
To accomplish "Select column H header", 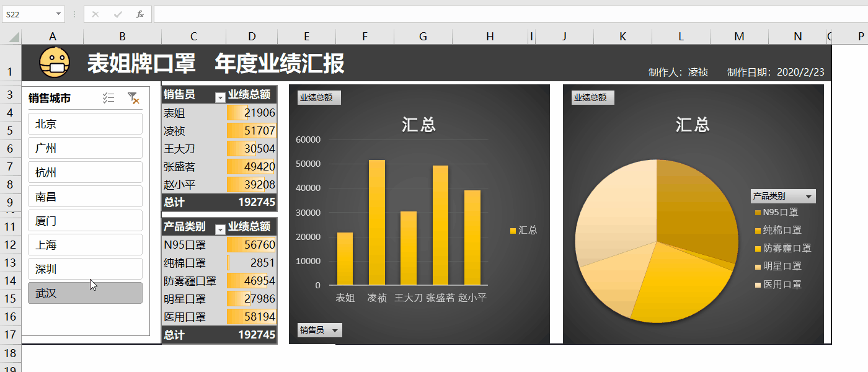I will [x=490, y=37].
